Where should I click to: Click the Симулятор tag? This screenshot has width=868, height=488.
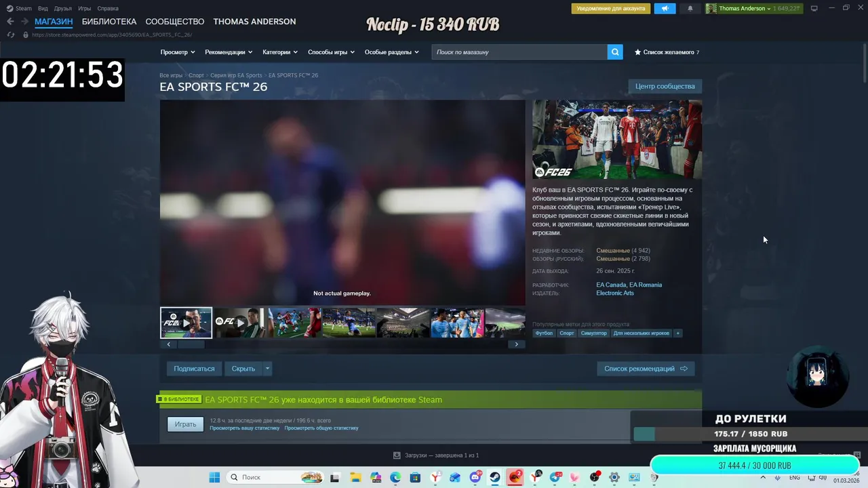(x=593, y=333)
